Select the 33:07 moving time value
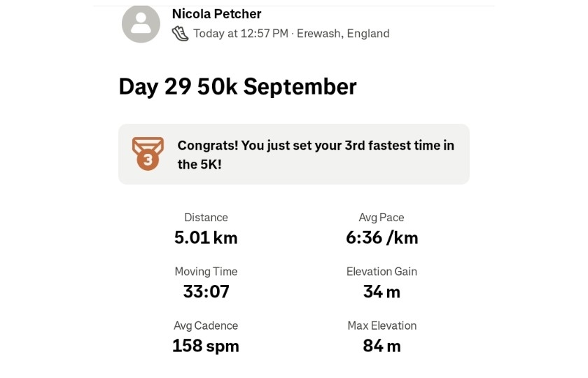 [206, 292]
